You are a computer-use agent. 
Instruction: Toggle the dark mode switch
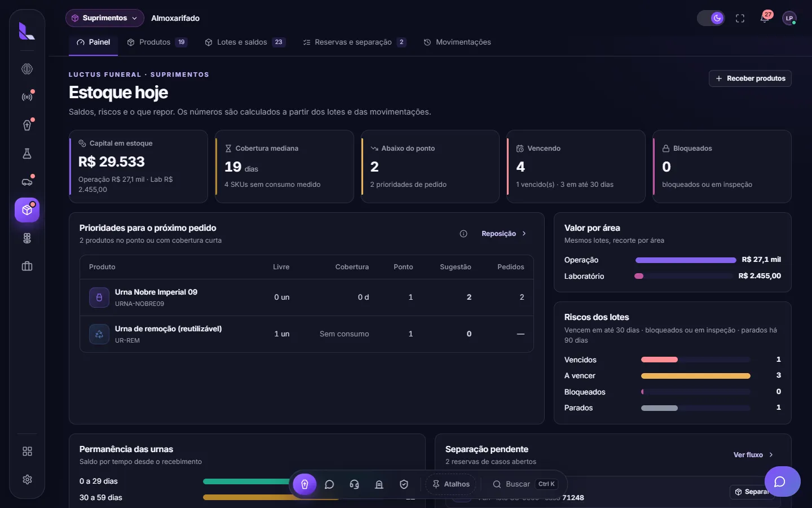[x=711, y=18]
